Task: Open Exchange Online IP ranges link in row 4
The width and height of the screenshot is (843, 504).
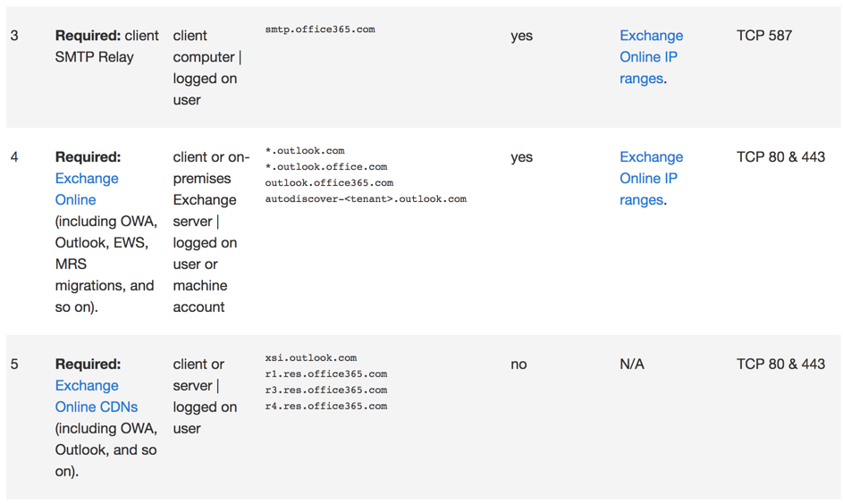Action: click(x=651, y=179)
